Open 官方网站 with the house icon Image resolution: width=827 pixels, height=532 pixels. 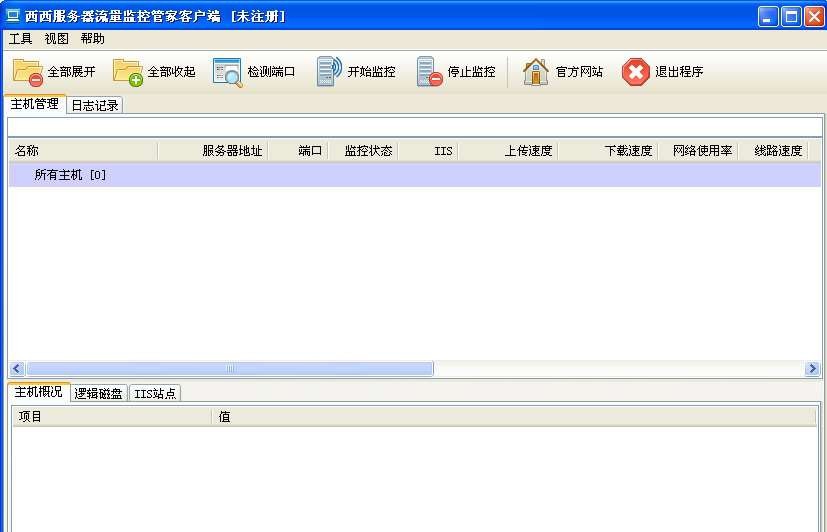[x=535, y=72]
